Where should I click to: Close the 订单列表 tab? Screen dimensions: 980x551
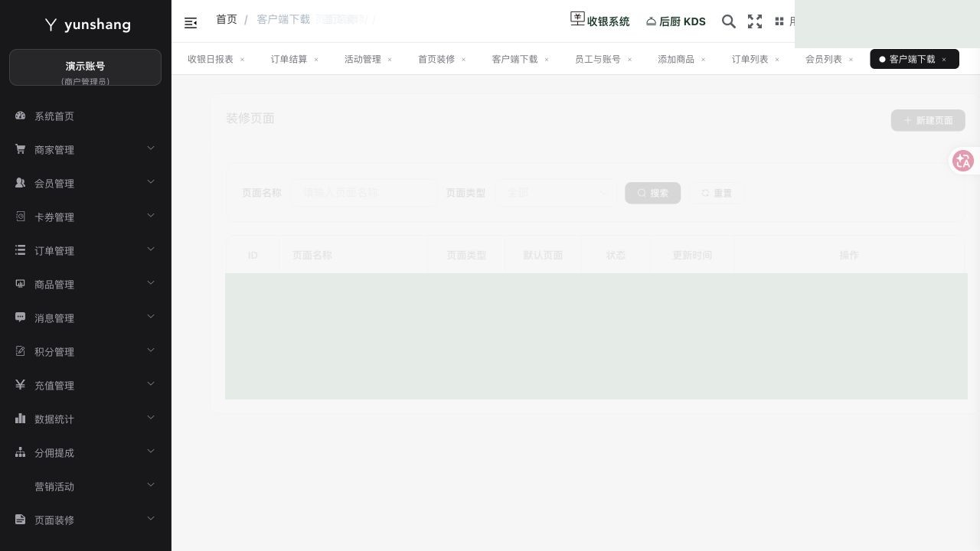777,60
